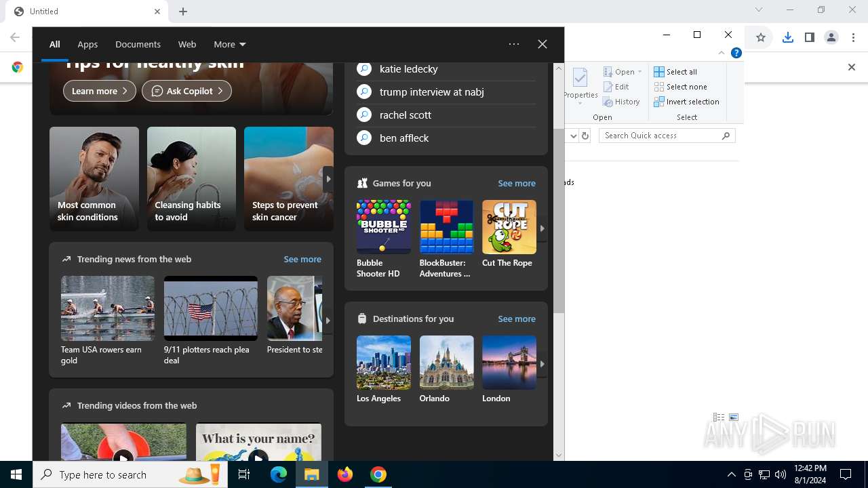Click the search icon beside rachel scott

coord(364,115)
